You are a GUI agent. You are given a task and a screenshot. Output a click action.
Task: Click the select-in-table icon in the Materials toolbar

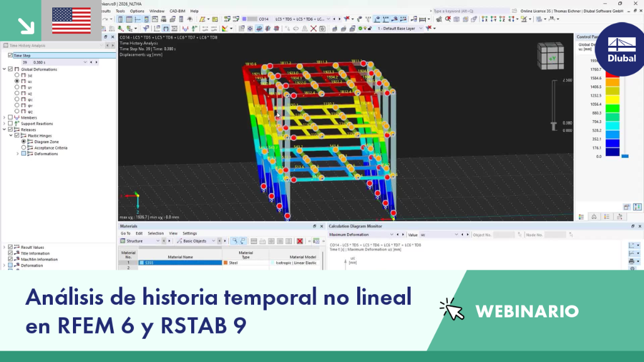(x=235, y=241)
